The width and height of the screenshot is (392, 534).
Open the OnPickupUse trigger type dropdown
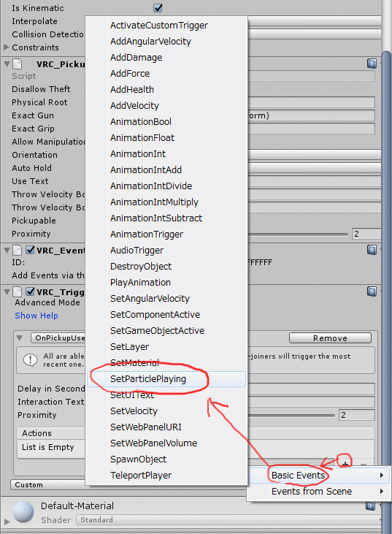click(x=58, y=337)
